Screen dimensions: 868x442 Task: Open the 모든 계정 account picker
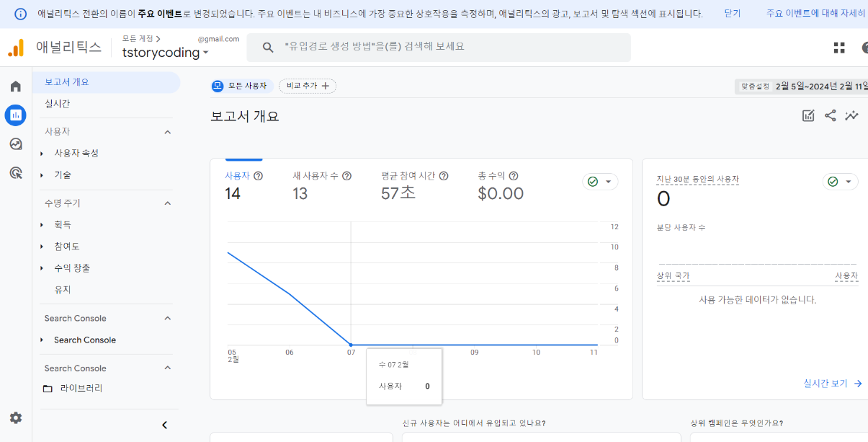pyautogui.click(x=139, y=40)
